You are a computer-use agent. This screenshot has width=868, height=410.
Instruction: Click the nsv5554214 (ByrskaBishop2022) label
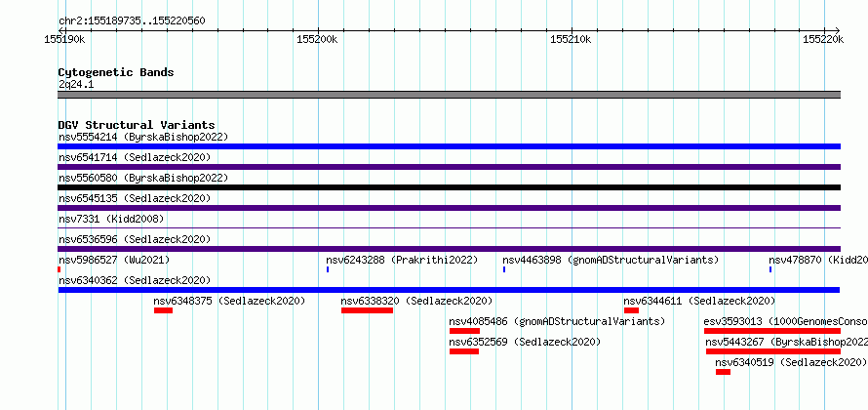coord(143,137)
